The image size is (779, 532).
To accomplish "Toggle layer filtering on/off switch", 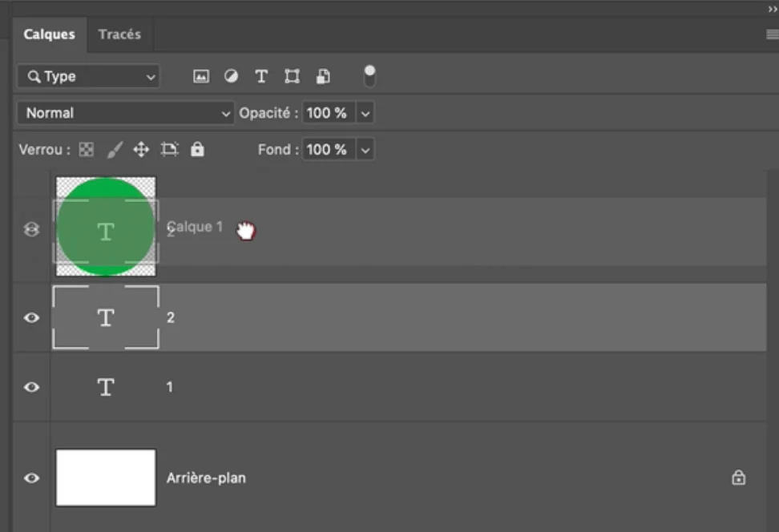I will 369,76.
